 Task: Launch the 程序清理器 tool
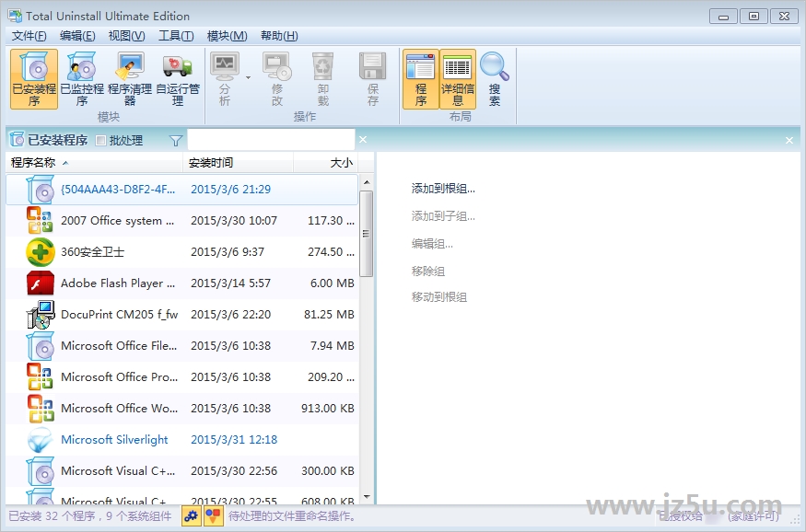(x=130, y=79)
